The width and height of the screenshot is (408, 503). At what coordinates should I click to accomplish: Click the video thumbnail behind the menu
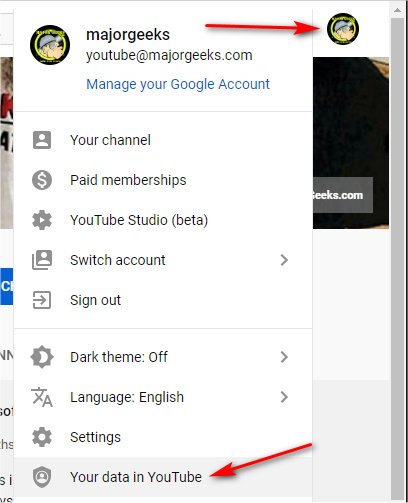(x=351, y=143)
